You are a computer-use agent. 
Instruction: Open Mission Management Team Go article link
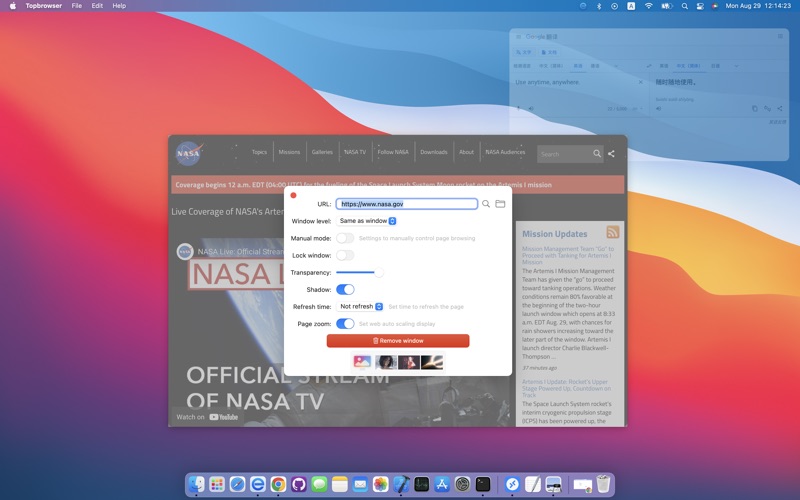coord(568,255)
